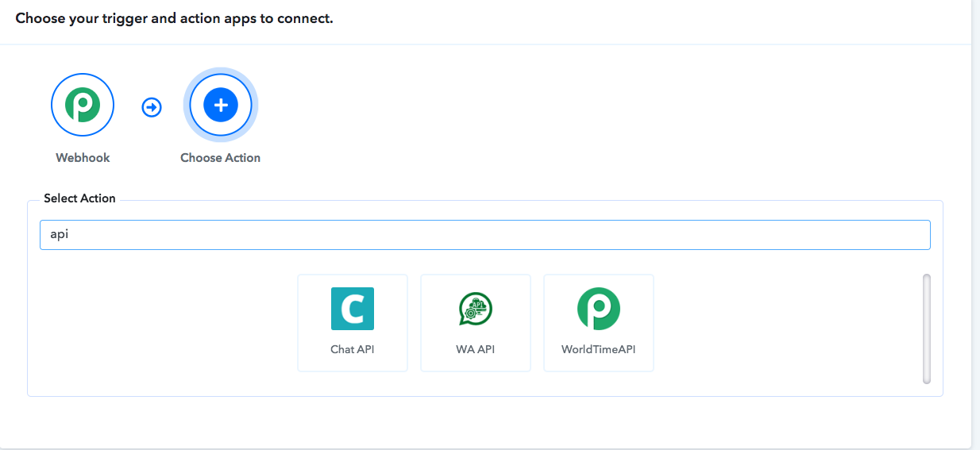Click the 'Chat API' app name text

(x=352, y=349)
